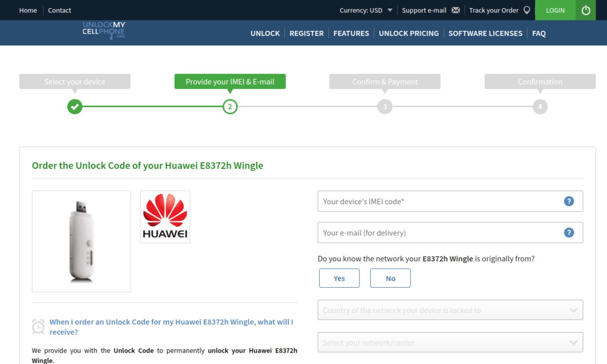Click the e-mail for delivery input field
This screenshot has height=364, width=607.
click(450, 232)
